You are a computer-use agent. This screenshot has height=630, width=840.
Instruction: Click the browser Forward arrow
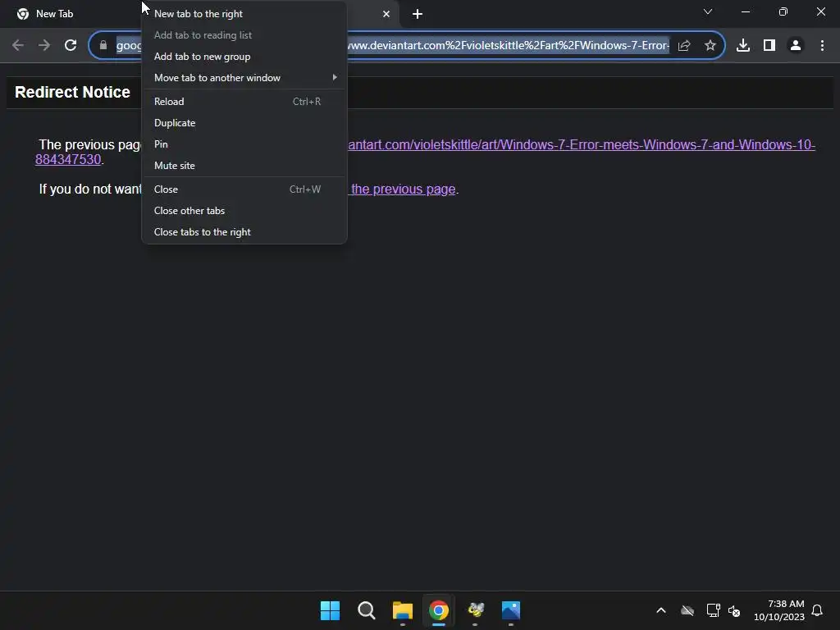[44, 46]
